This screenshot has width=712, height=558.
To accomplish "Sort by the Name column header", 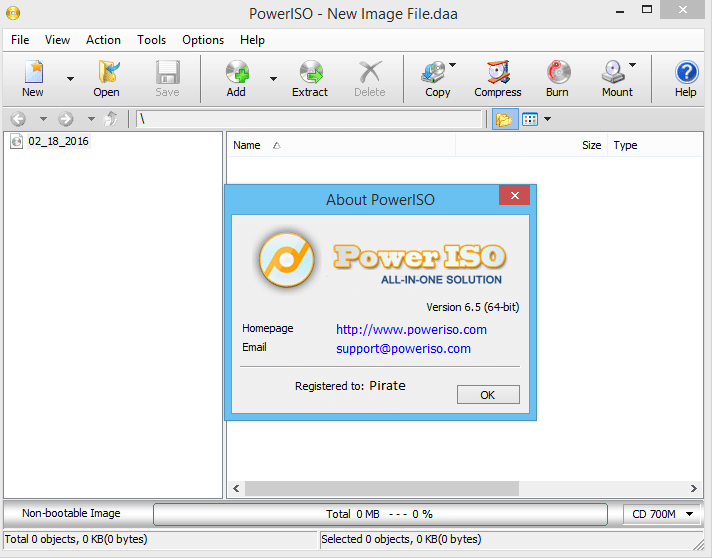I will (x=341, y=145).
